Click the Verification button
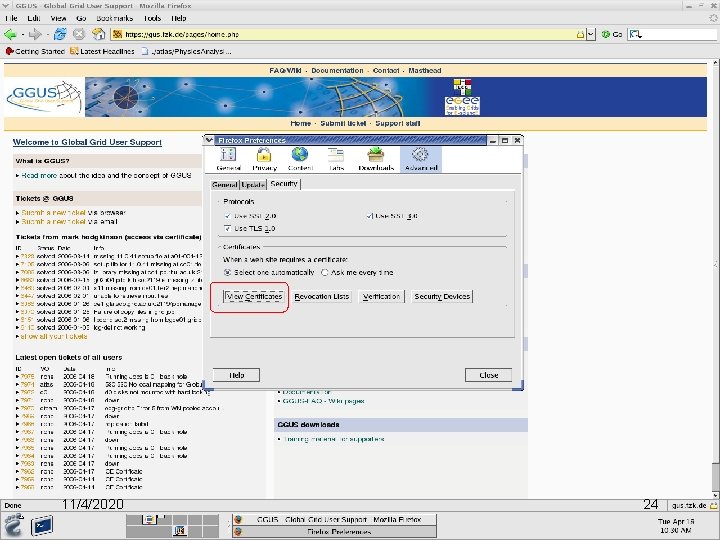Screen dimensions: 720x540 (381, 297)
